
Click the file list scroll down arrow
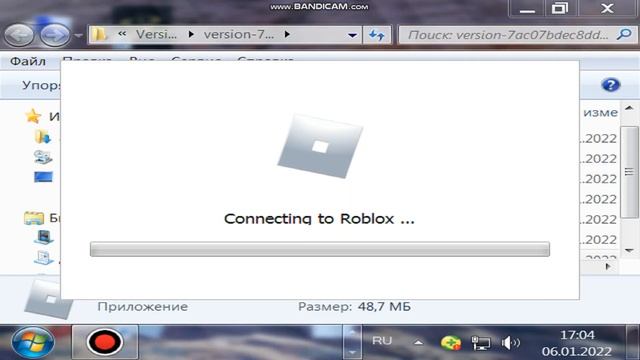[629, 250]
